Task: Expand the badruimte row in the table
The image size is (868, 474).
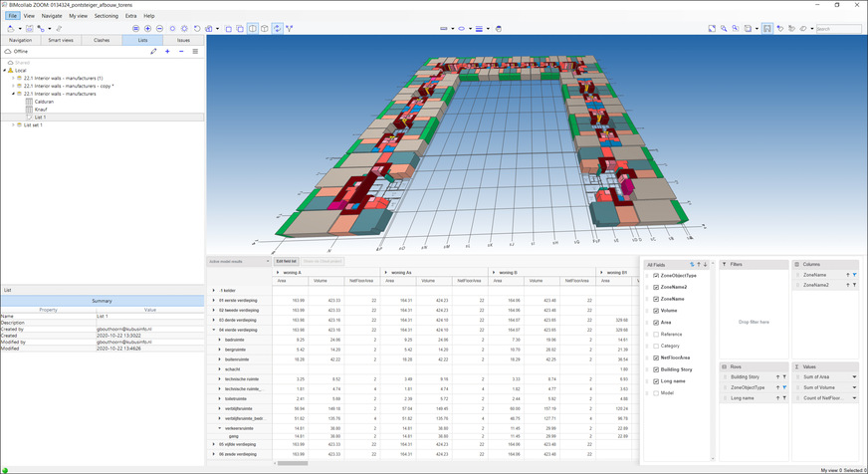Action: coord(219,340)
